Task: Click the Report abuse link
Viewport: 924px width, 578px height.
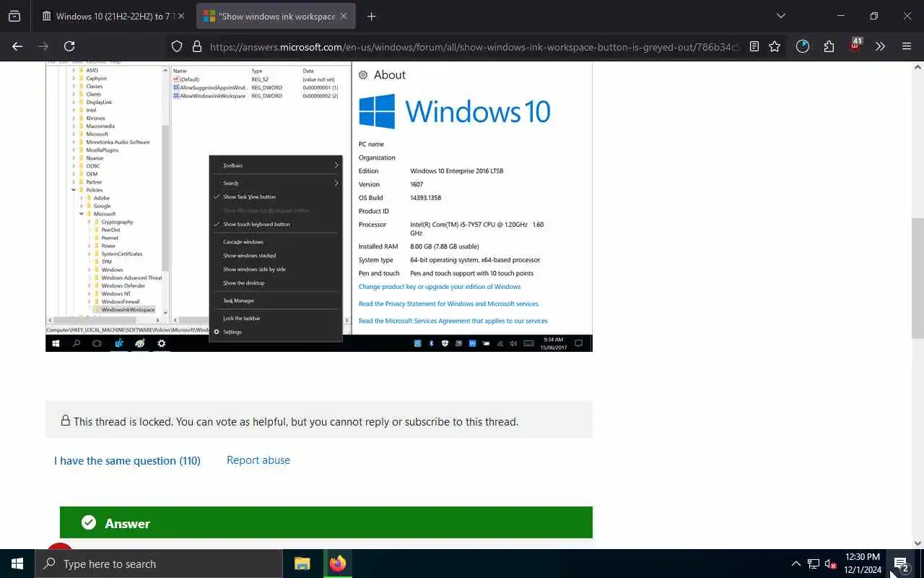Action: [258, 460]
